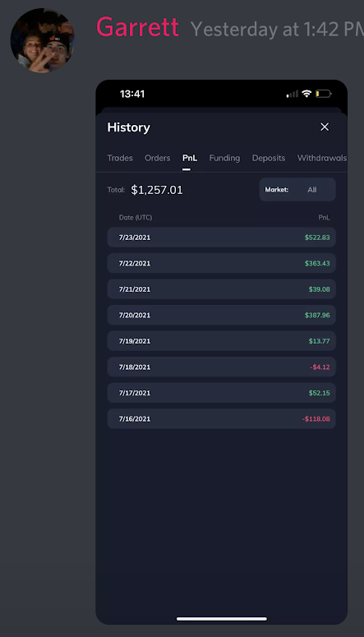The height and width of the screenshot is (637, 364).
Task: Select the 7/18/2021 loss row
Action: 221,367
